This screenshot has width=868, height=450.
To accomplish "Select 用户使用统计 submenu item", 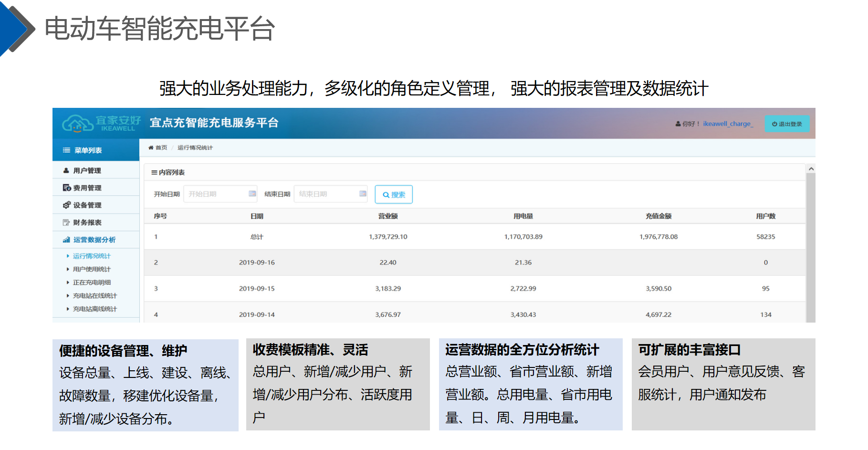I will (x=92, y=269).
